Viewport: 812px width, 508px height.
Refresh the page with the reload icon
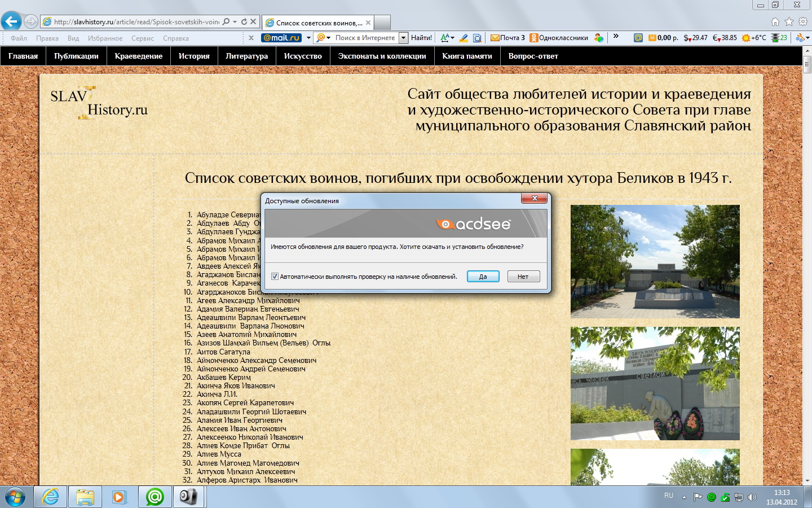pos(244,22)
